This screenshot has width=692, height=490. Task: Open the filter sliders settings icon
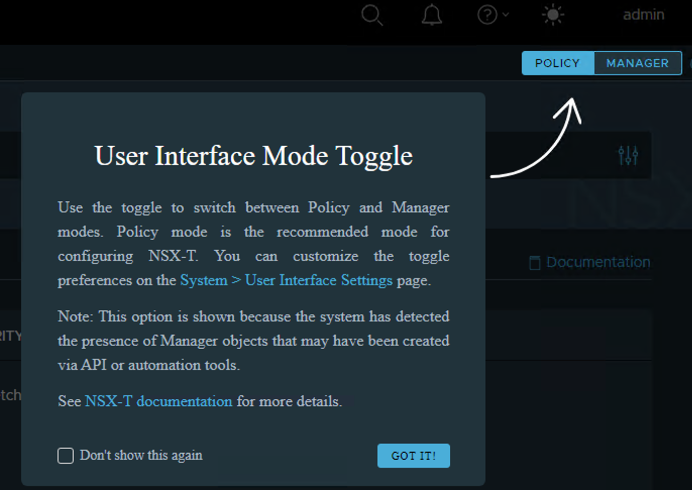[x=628, y=155]
